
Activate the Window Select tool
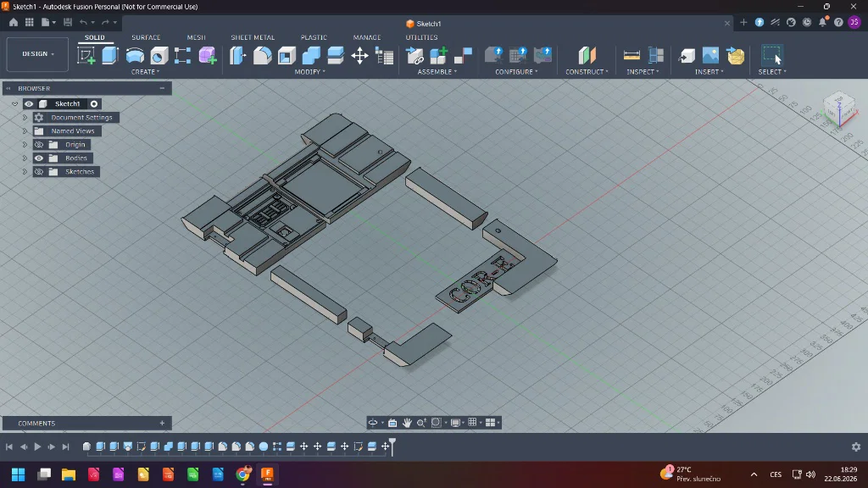point(772,55)
